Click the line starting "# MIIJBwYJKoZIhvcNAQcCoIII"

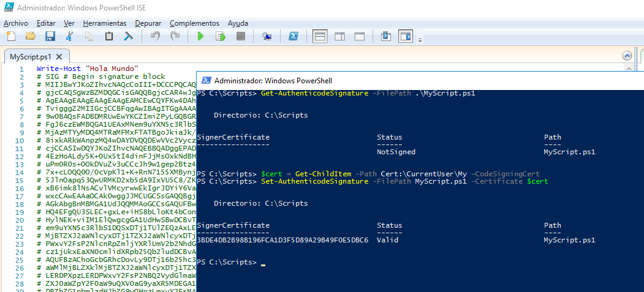tap(116, 85)
